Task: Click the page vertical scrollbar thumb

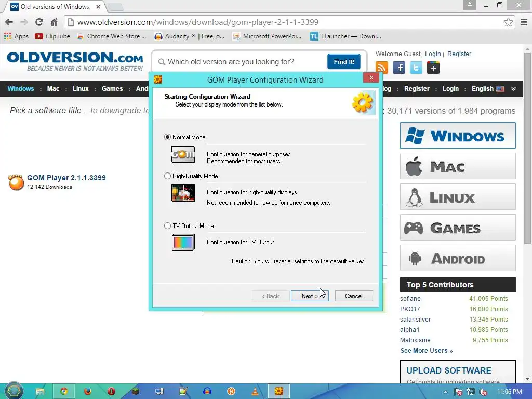Action: pos(527,148)
